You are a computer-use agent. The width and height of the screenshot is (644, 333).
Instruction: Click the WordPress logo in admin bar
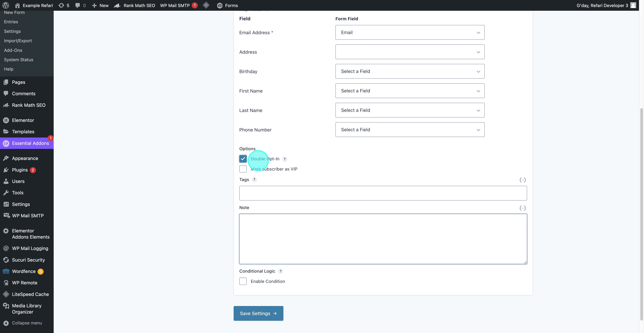coord(6,5)
